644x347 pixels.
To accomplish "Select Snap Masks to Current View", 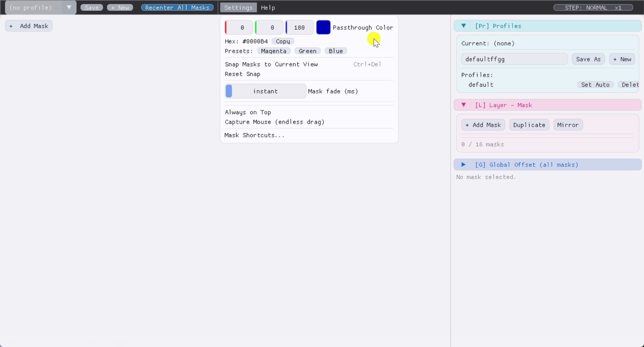I will coord(272,64).
